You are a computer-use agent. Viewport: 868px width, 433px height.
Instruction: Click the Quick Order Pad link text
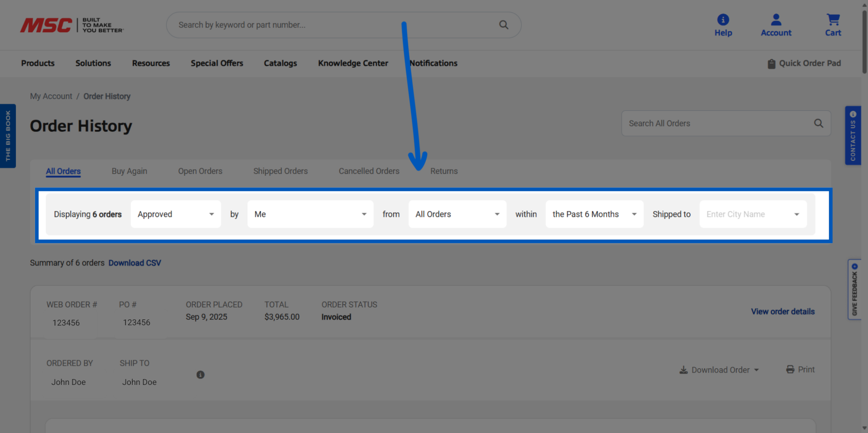click(810, 63)
